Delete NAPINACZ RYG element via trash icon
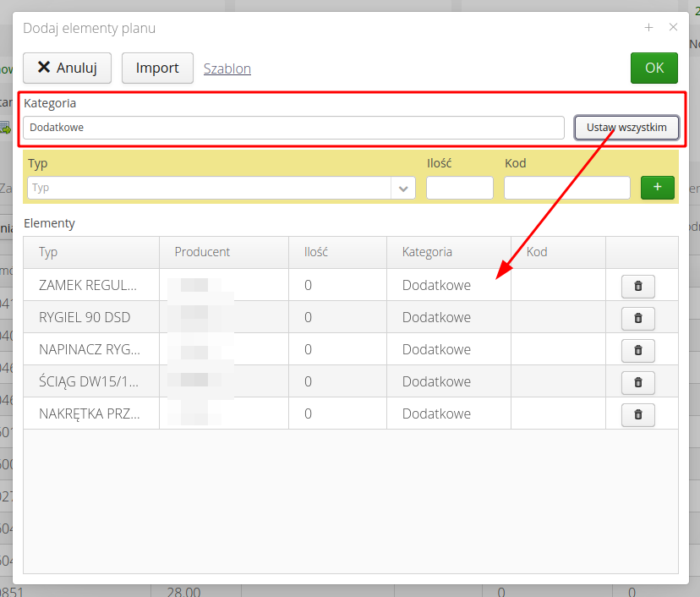This screenshot has height=597, width=700. click(x=638, y=350)
